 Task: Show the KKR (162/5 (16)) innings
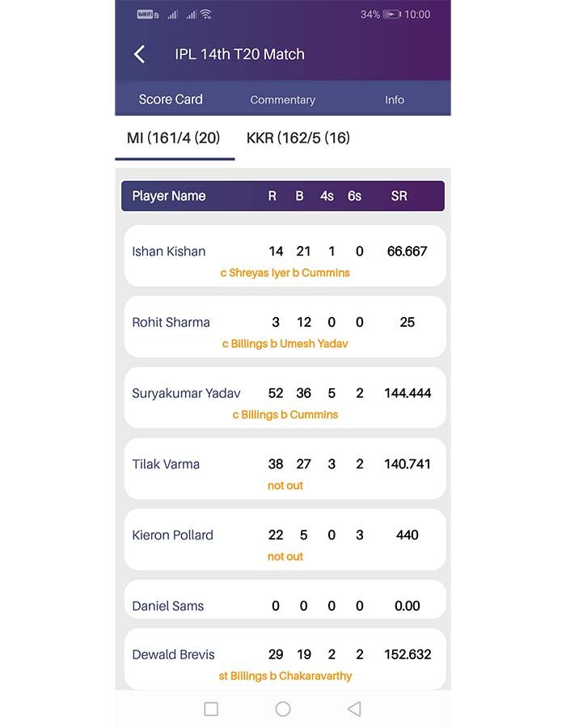(298, 138)
